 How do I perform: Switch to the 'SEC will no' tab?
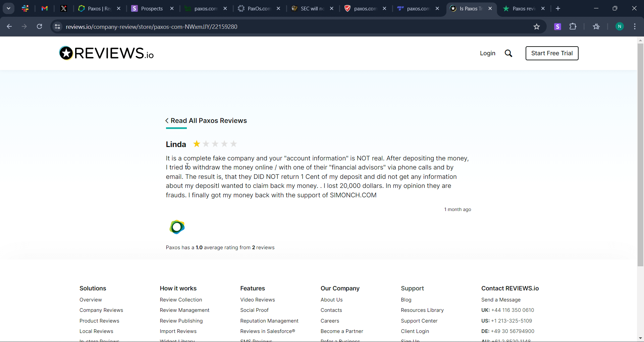312,8
